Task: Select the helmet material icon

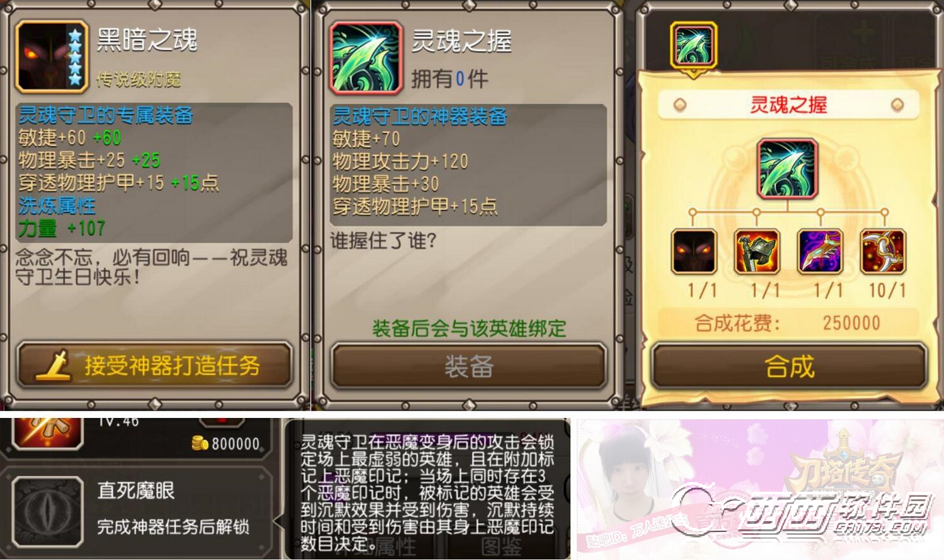Action: click(x=757, y=252)
